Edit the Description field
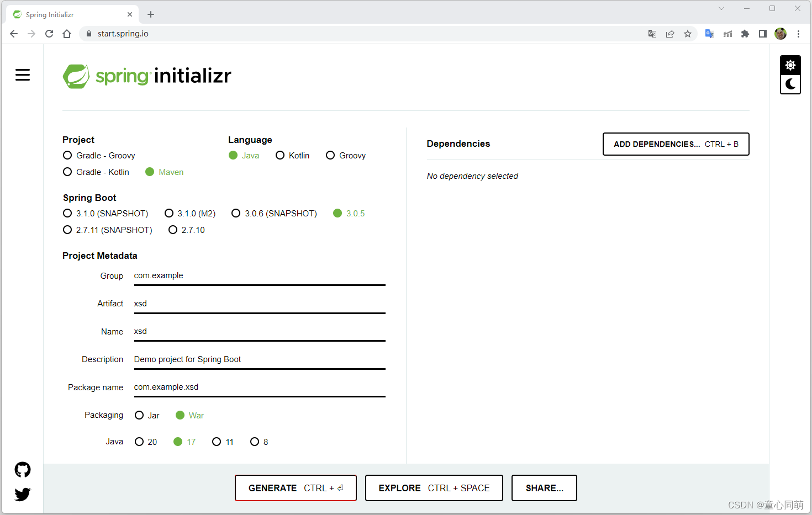Image resolution: width=812 pixels, height=515 pixels. [x=260, y=360]
